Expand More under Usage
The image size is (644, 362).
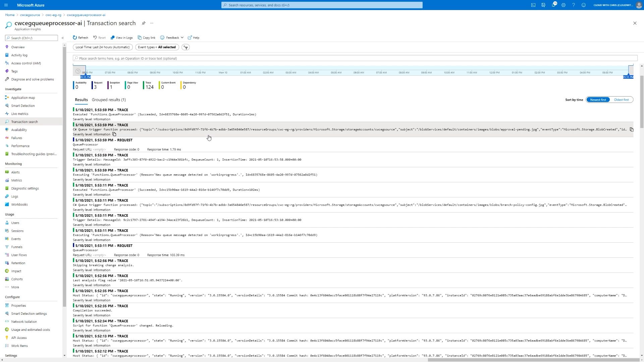[x=15, y=287]
